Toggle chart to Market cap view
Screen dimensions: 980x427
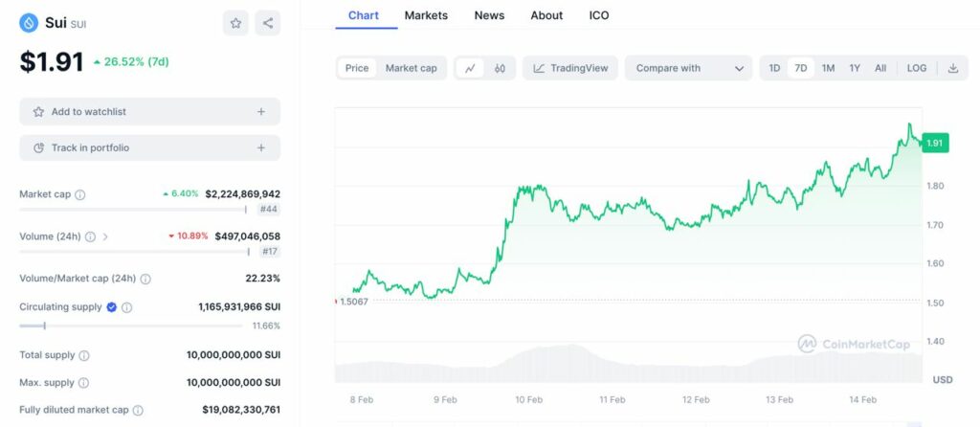click(x=412, y=68)
